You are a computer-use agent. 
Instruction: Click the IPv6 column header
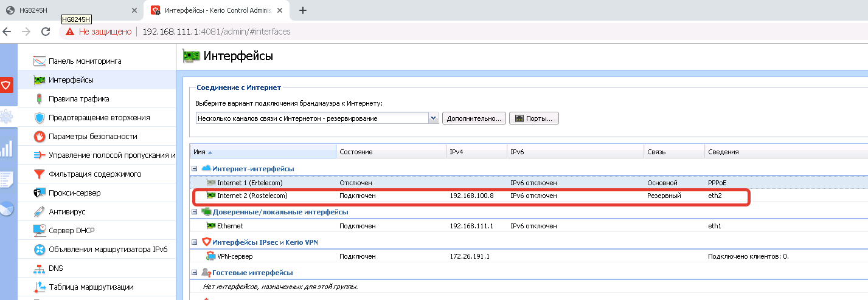pyautogui.click(x=575, y=152)
